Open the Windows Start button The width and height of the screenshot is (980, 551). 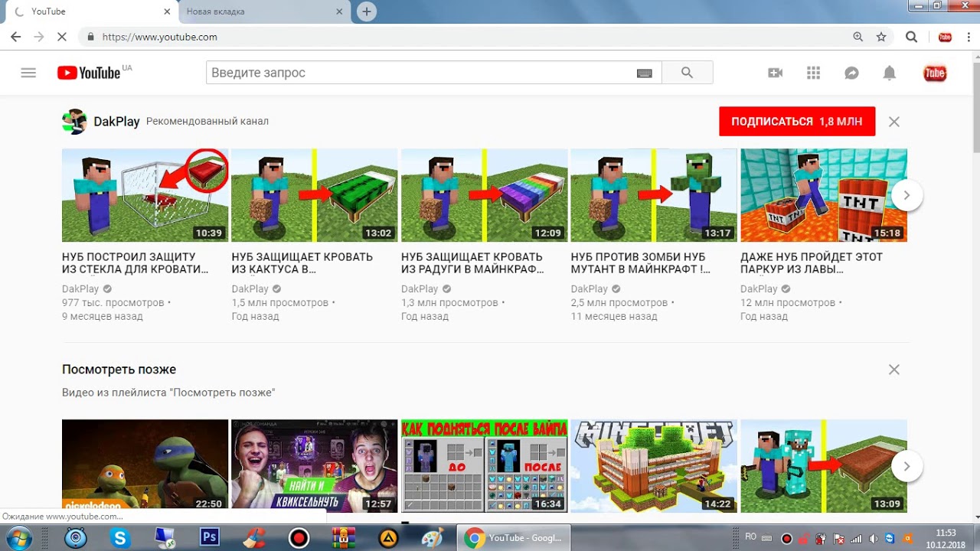[x=18, y=538]
